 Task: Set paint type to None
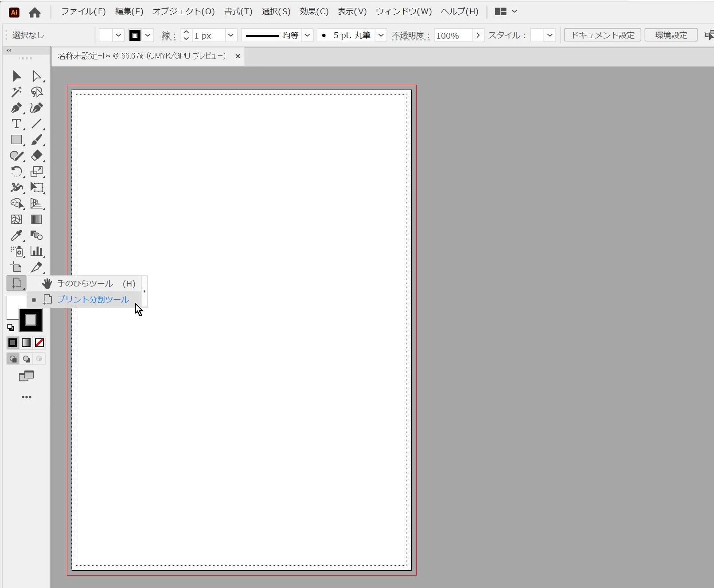[x=39, y=343]
